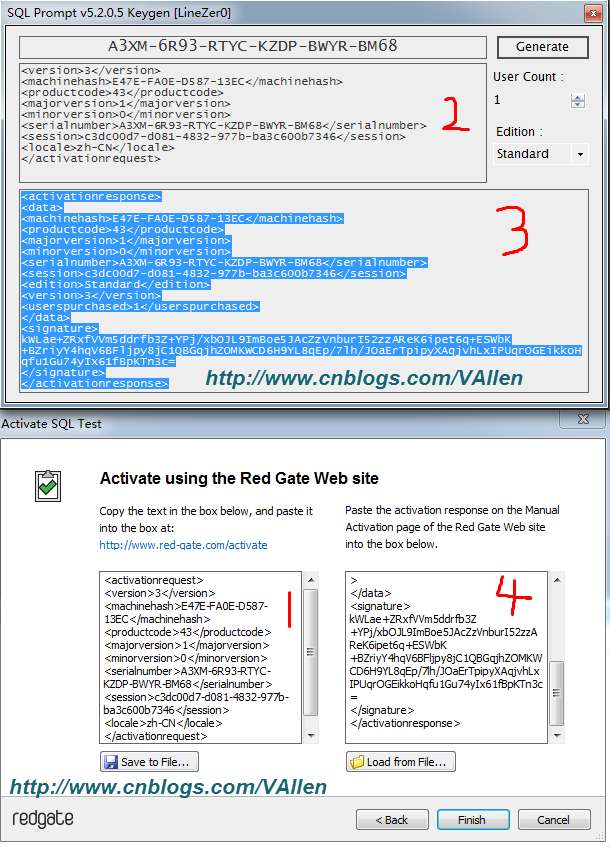The height and width of the screenshot is (847, 610).
Task: Decrease User Count with spinner down arrow
Action: [x=578, y=104]
